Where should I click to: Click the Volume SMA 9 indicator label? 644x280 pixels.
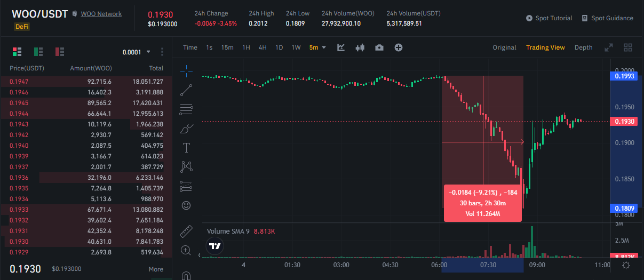click(228, 231)
